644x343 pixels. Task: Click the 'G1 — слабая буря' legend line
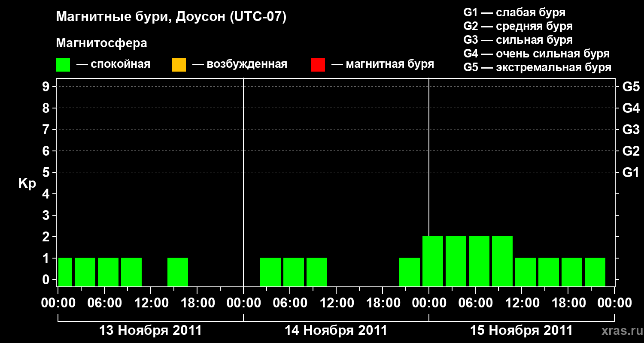pyautogui.click(x=514, y=12)
